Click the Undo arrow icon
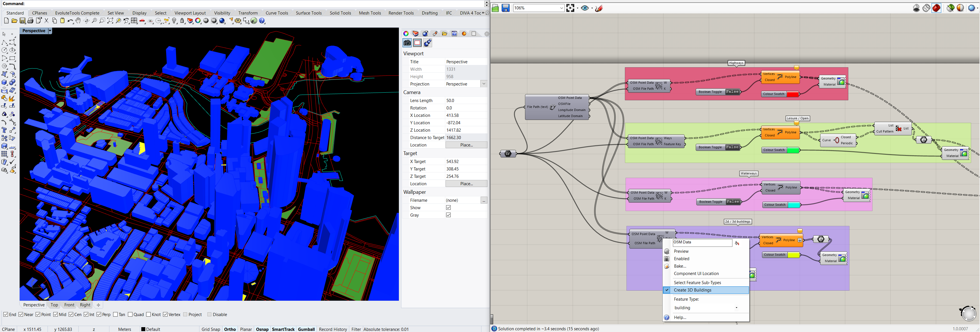980x332 pixels. click(x=70, y=21)
